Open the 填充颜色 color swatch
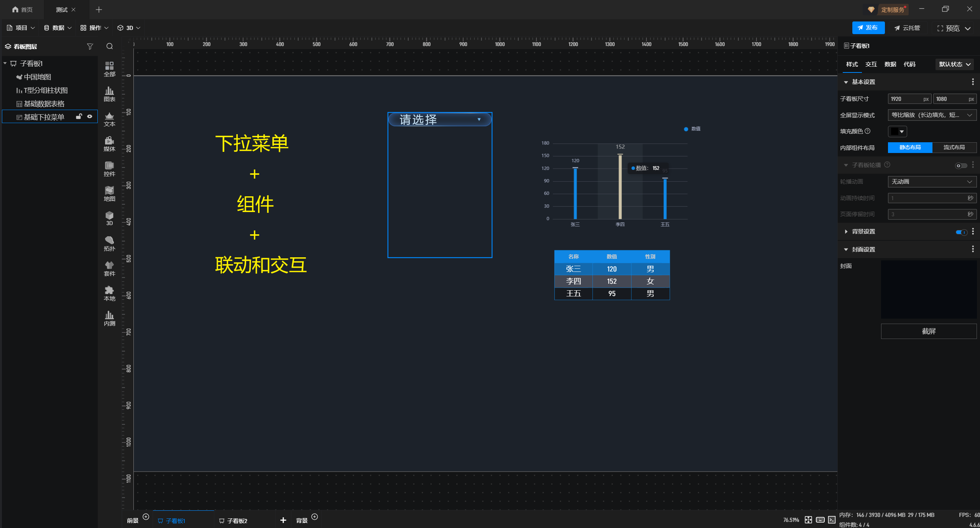This screenshot has height=528, width=980. coord(897,132)
